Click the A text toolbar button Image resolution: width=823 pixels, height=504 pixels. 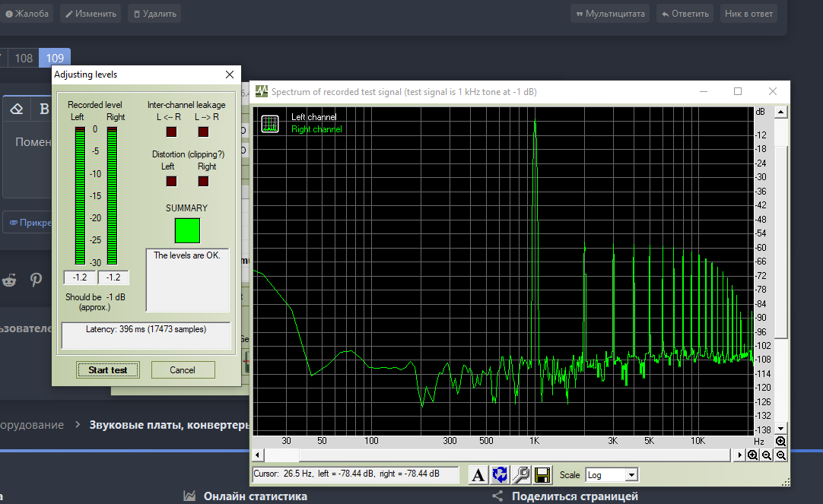click(x=478, y=475)
